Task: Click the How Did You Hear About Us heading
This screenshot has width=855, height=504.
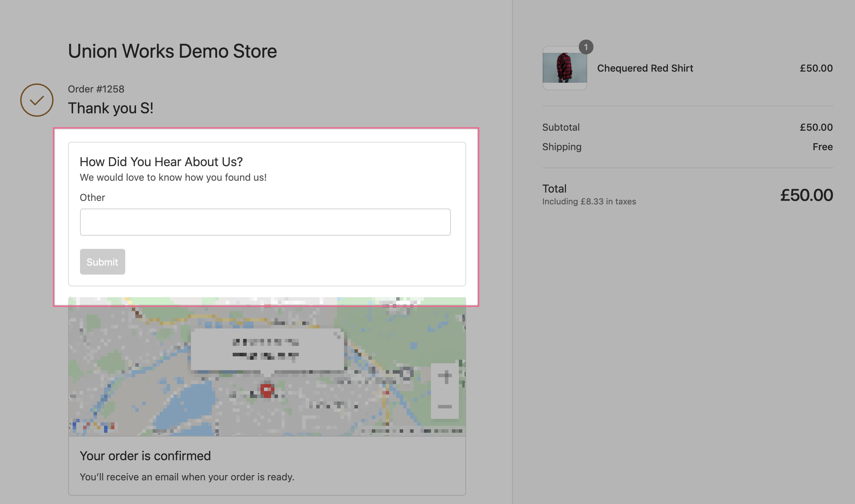Action: [x=161, y=162]
